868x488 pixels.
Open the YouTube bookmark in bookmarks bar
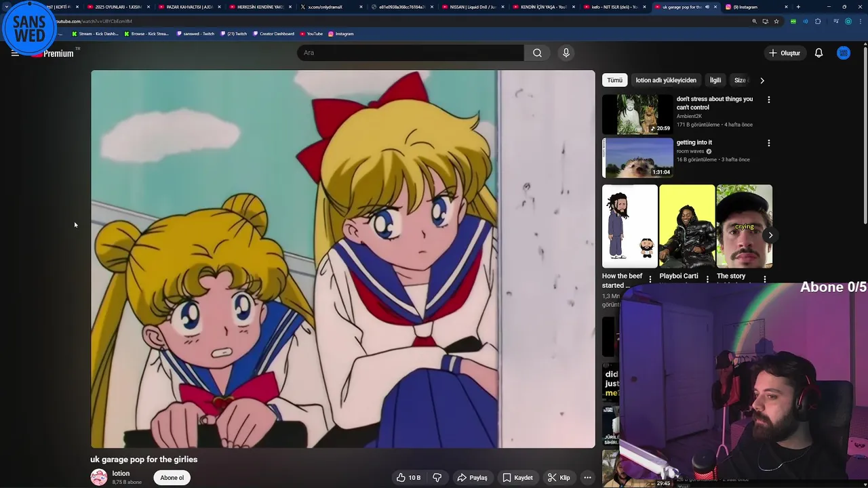coord(311,34)
